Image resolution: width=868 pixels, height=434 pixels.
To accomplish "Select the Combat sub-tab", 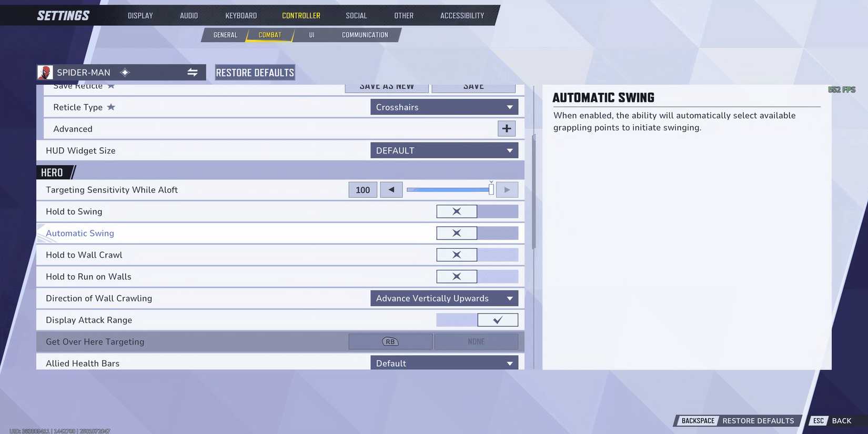I will [x=270, y=35].
